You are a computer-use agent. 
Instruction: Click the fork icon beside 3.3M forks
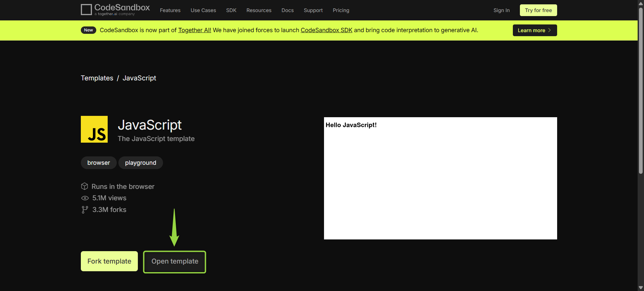click(x=85, y=210)
